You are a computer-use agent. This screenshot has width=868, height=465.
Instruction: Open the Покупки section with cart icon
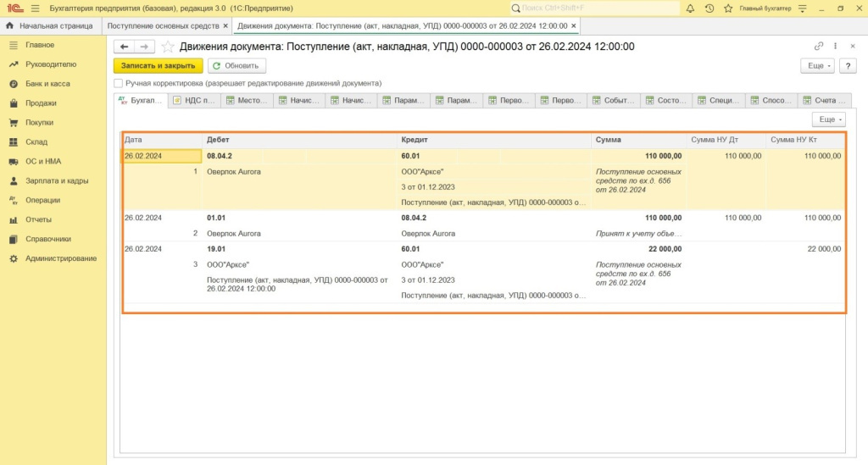(40, 123)
